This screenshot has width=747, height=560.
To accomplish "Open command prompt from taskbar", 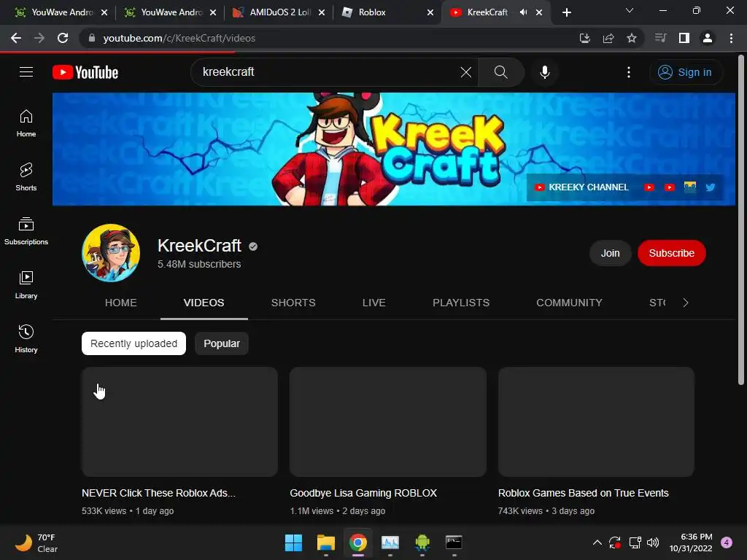I will [454, 542].
